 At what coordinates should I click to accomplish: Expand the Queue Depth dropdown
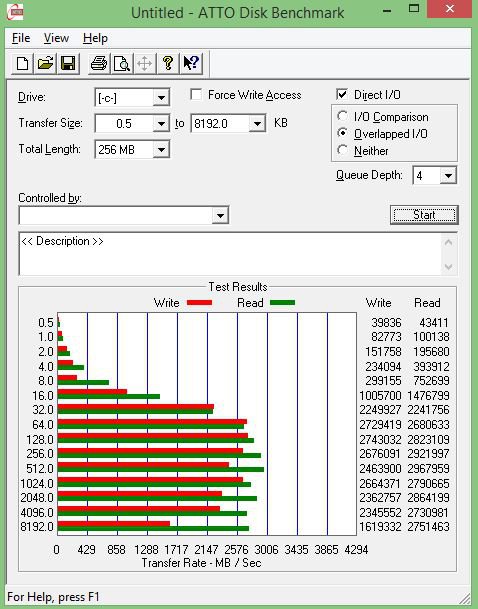[448, 176]
